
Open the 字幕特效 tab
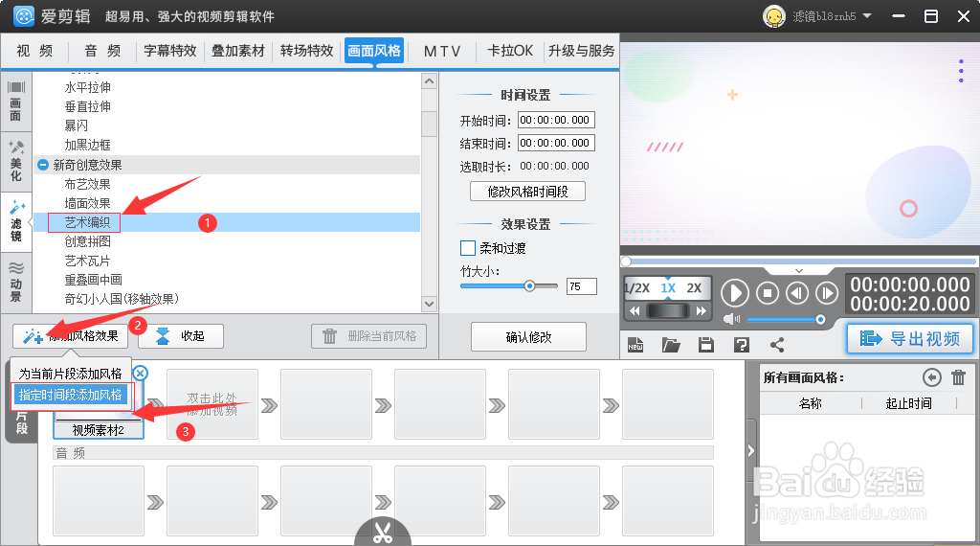(x=170, y=51)
